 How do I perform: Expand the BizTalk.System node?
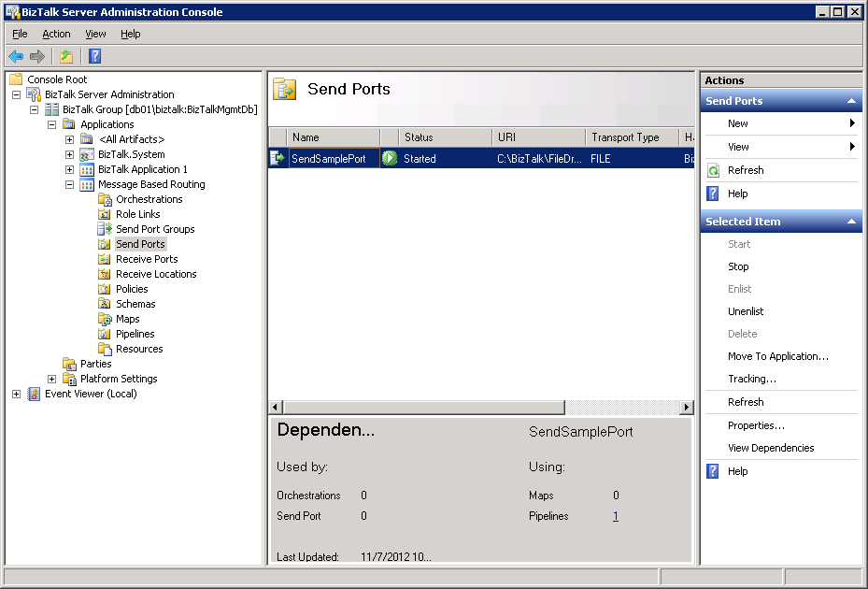tap(70, 154)
